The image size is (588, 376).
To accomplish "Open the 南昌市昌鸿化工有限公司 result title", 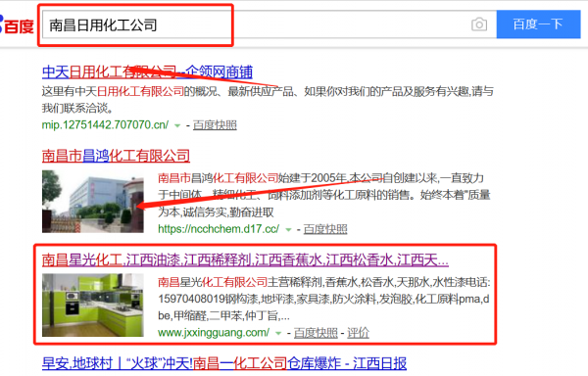I will click(116, 156).
